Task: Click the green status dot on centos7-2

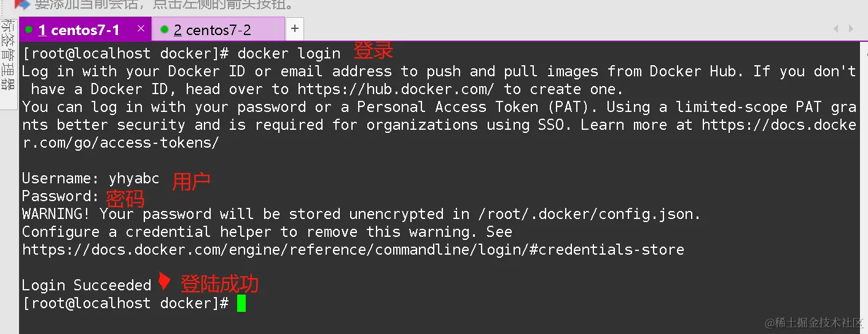Action: [164, 30]
